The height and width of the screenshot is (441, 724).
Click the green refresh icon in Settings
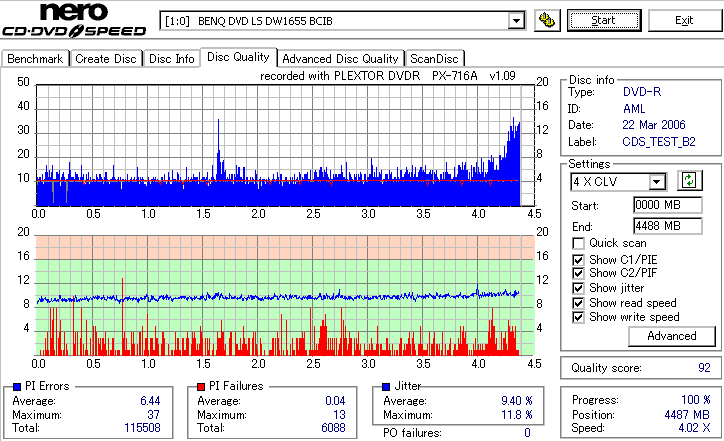(689, 181)
